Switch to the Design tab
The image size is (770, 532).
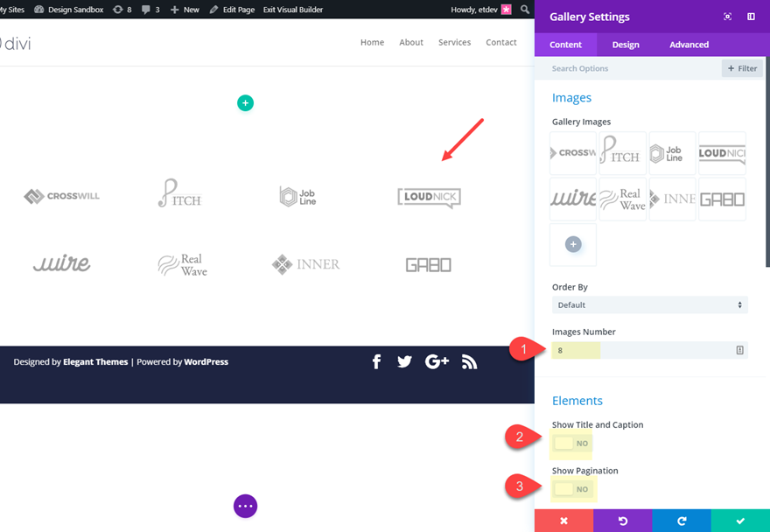626,45
